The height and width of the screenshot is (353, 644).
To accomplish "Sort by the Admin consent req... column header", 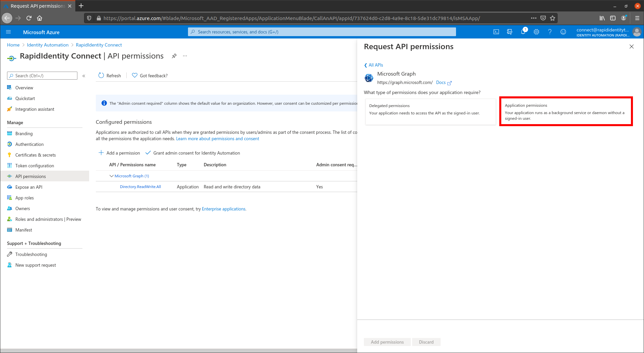I will point(336,165).
